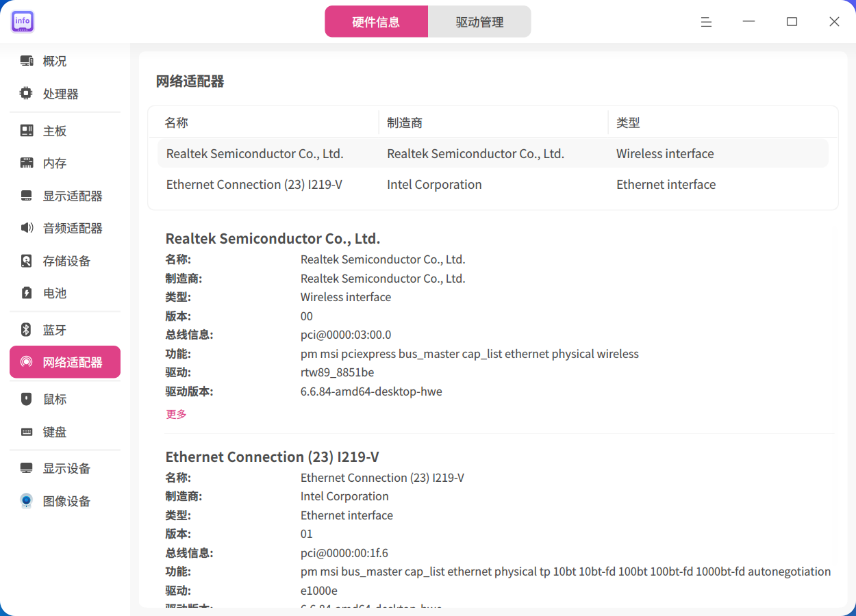This screenshot has width=856, height=616.
Task: Select the 内存 memory icon
Action: pos(27,163)
